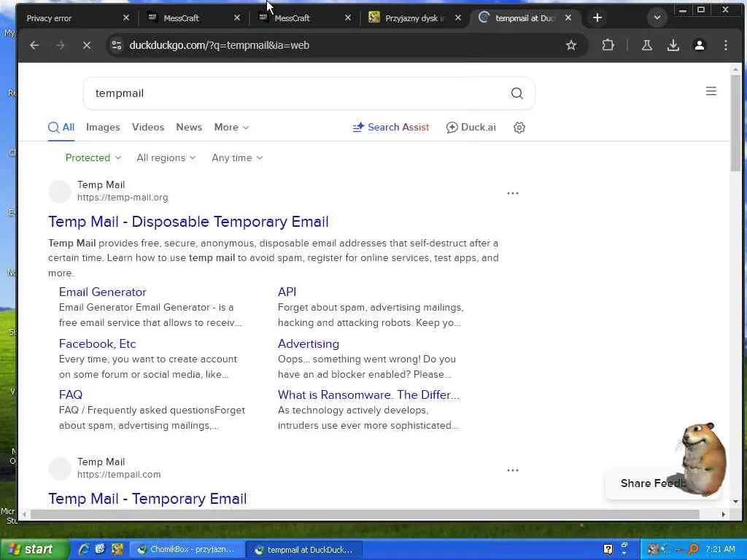
Task: Close the Przyjazny dysk tab
Action: [x=457, y=17]
